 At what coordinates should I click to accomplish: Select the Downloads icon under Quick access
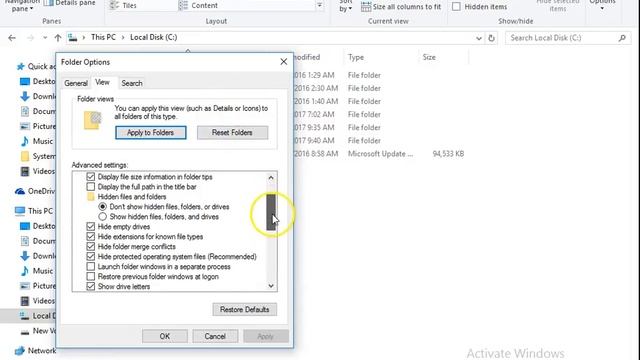25,96
